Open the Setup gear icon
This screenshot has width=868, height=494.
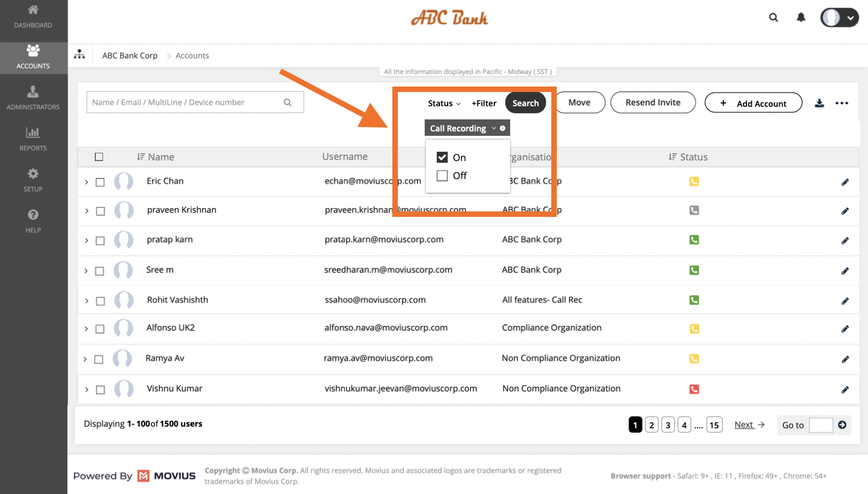click(x=33, y=174)
